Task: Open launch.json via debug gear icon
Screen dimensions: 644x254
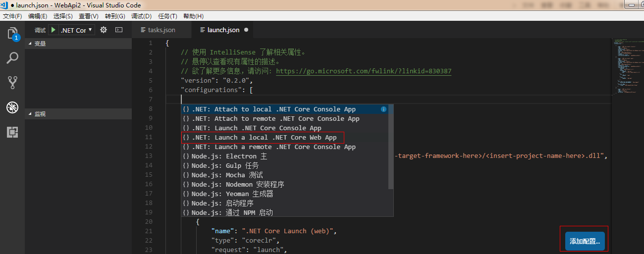Action: pos(104,30)
